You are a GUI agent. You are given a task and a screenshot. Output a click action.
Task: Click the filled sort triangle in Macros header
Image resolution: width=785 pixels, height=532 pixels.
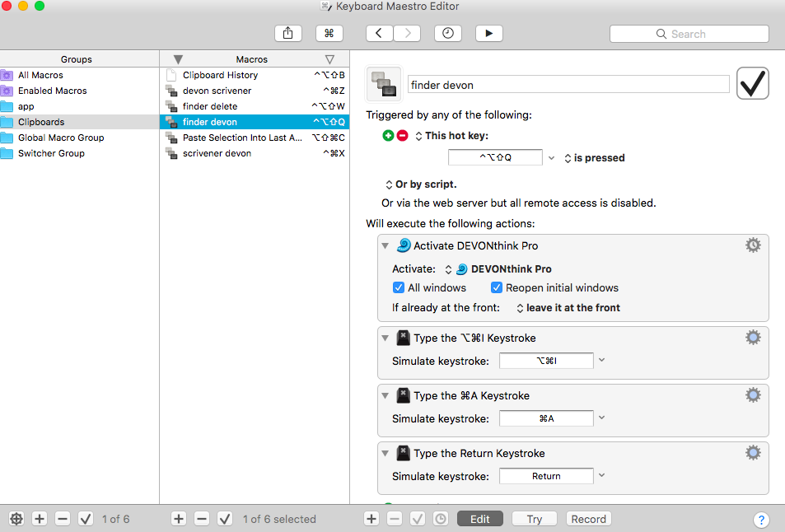coord(178,59)
